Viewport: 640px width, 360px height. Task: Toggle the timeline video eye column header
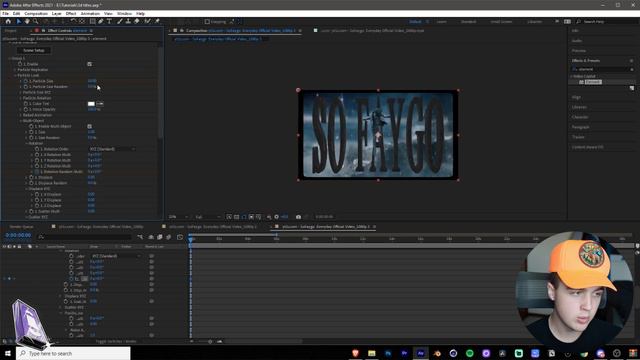click(x=4, y=247)
